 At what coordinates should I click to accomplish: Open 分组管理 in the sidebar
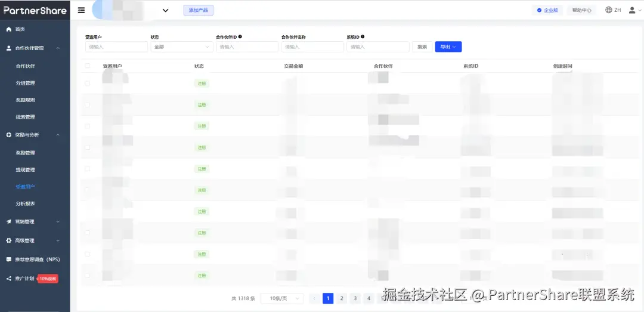pos(26,83)
